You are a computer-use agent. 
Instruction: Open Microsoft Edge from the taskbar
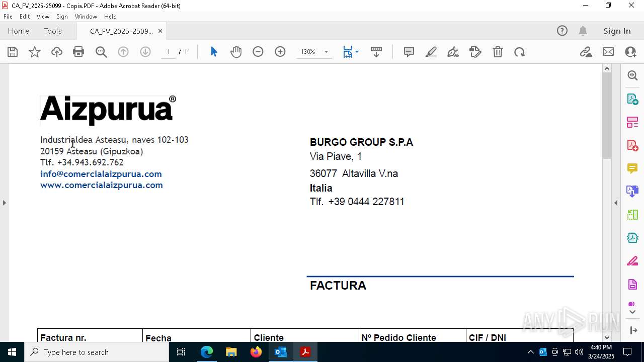pos(207,352)
